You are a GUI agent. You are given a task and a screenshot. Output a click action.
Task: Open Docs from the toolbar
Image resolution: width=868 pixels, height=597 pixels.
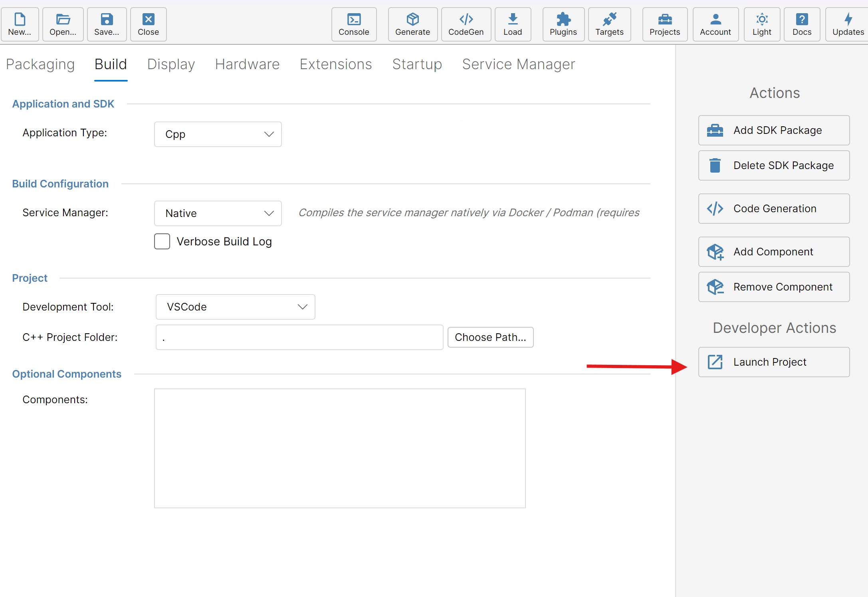pos(802,24)
